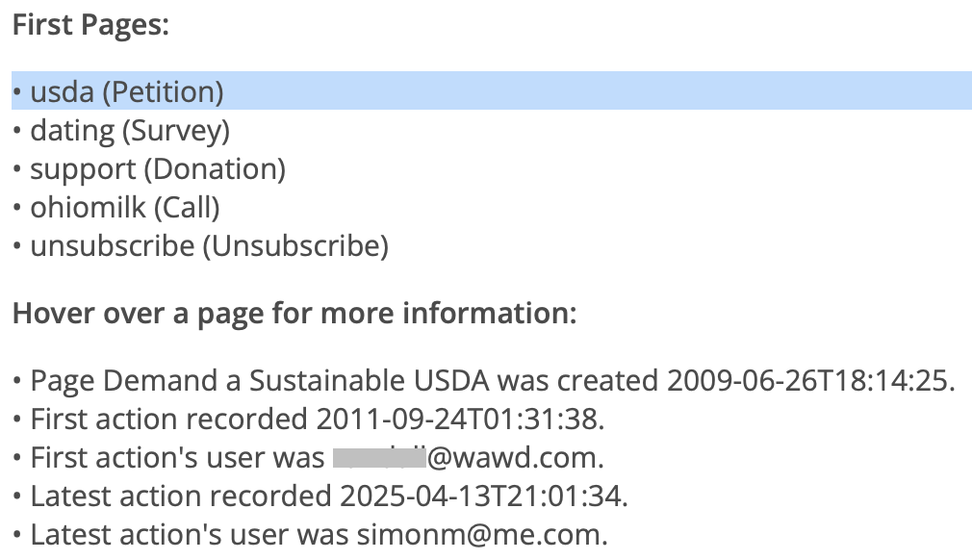This screenshot has height=560, width=972.
Task: Click the 'Latest action recorded' text
Action: point(181,496)
